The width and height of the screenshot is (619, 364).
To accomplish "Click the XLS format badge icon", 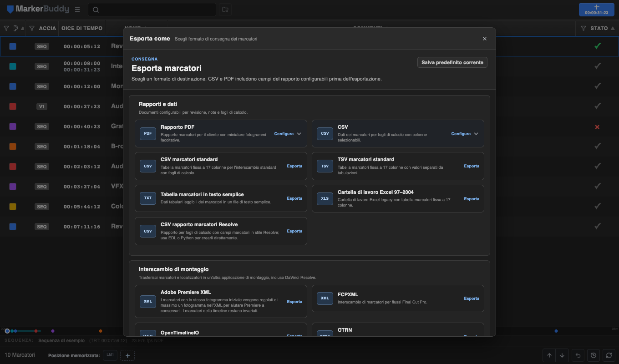I will point(325,199).
